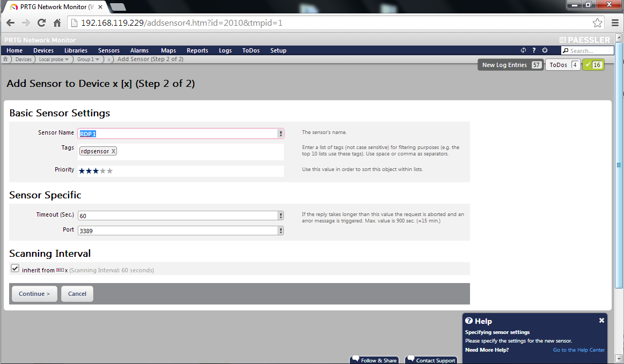Open the Alarms menu
Image resolution: width=624 pixels, height=364 pixels.
pos(140,50)
